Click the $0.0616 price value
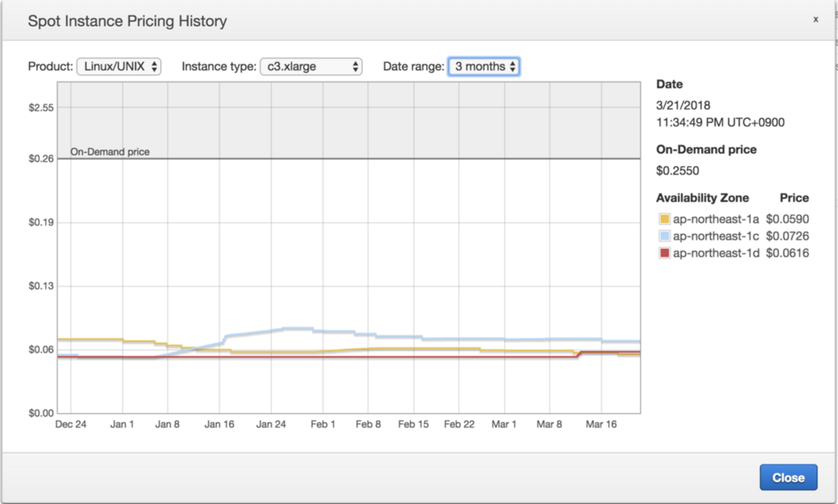 [x=787, y=253]
